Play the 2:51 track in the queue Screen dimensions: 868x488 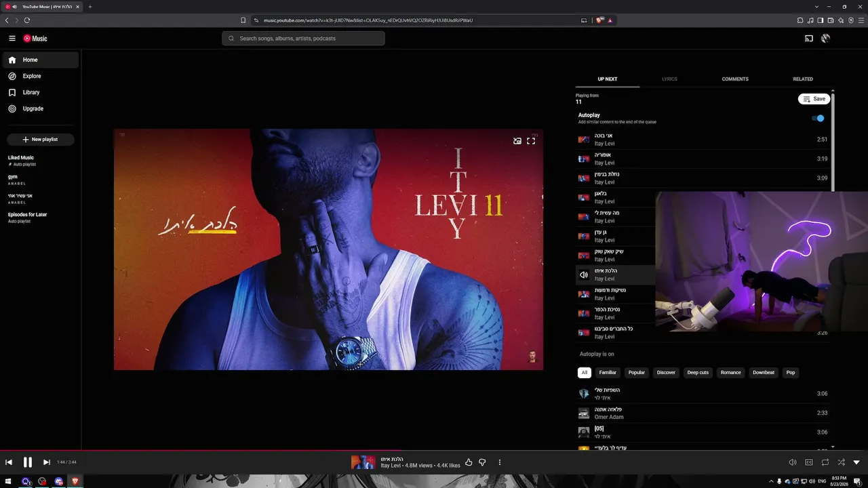tap(703, 140)
